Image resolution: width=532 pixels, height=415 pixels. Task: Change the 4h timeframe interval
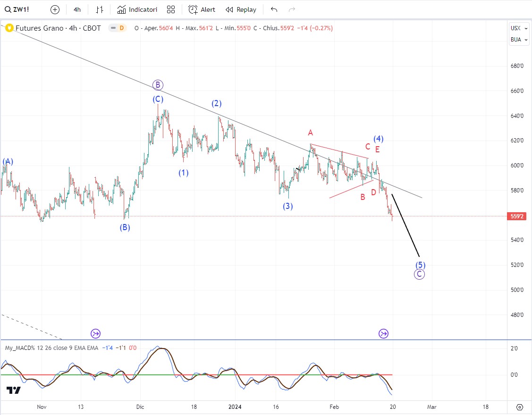pyautogui.click(x=77, y=9)
